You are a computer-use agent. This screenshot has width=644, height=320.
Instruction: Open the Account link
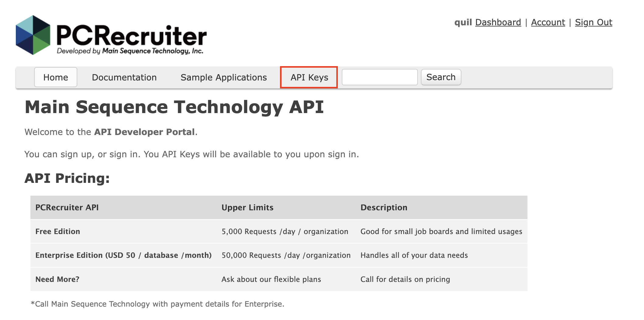548,22
